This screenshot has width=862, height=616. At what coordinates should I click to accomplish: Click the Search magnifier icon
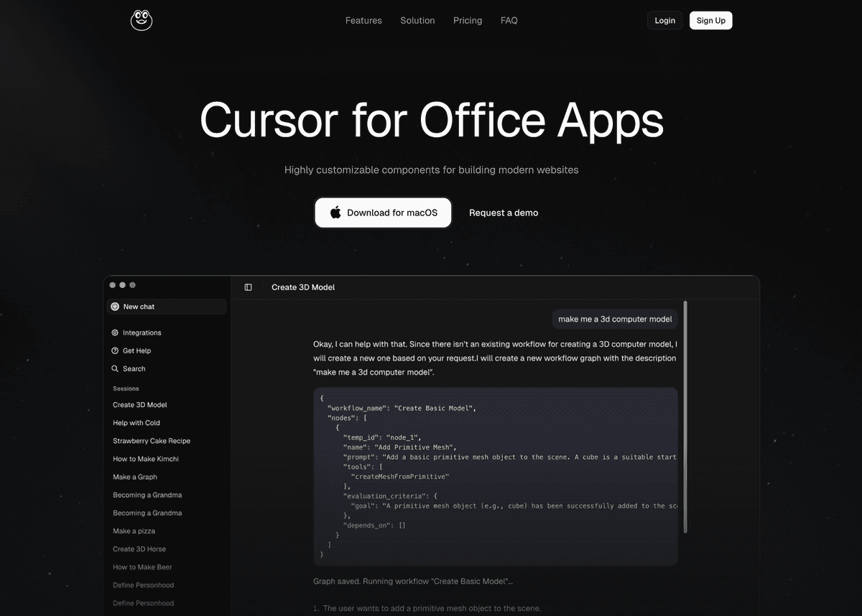click(115, 369)
